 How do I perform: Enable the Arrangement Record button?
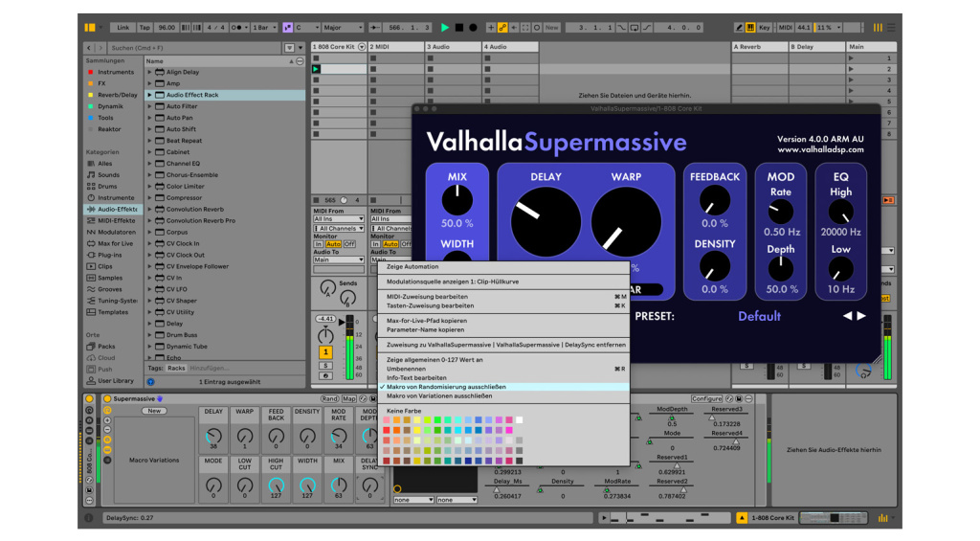click(x=473, y=28)
